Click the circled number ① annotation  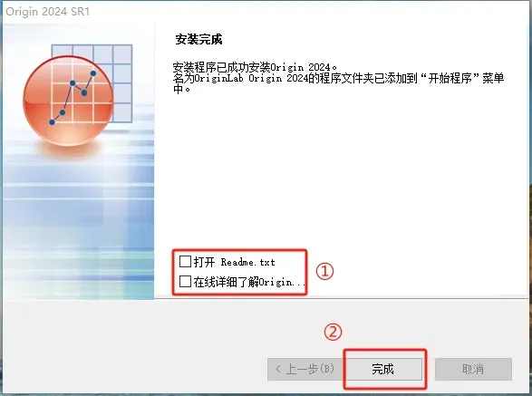[324, 272]
